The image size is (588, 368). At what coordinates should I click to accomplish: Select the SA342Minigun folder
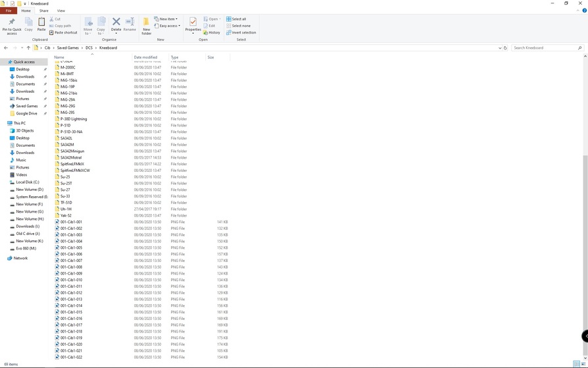(72, 151)
